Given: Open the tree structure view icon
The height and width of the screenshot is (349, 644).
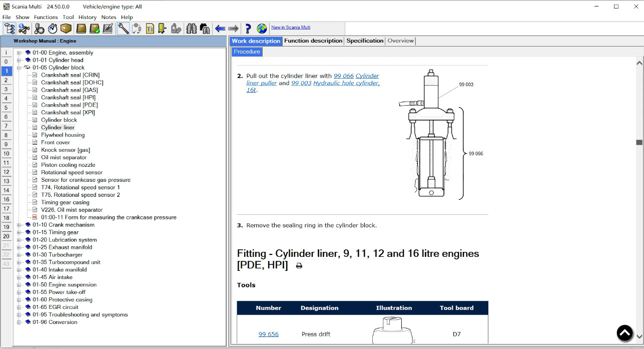Looking at the screenshot, I should [9, 29].
